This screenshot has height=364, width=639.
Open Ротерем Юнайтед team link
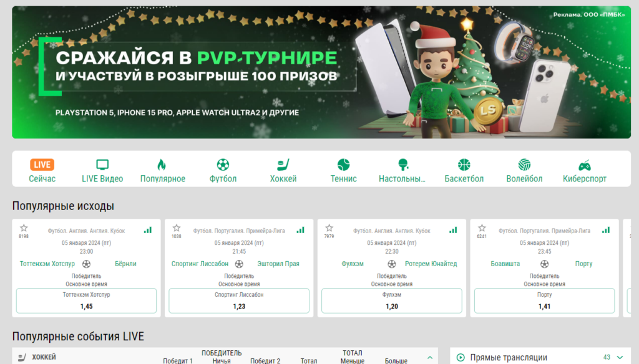coord(431,264)
